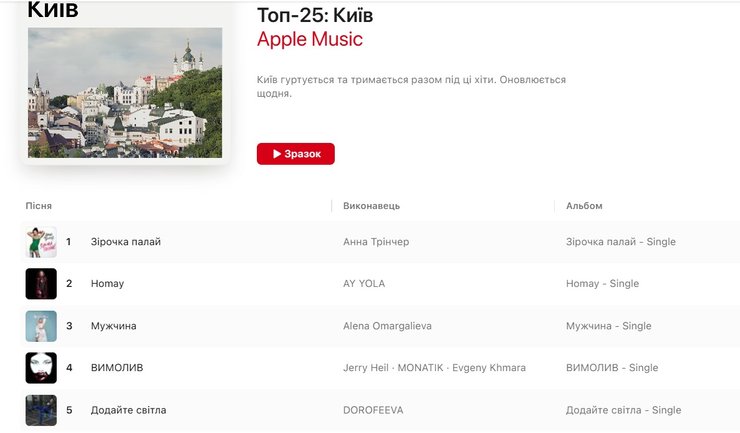Select the song title Мужчина

pyautogui.click(x=113, y=326)
